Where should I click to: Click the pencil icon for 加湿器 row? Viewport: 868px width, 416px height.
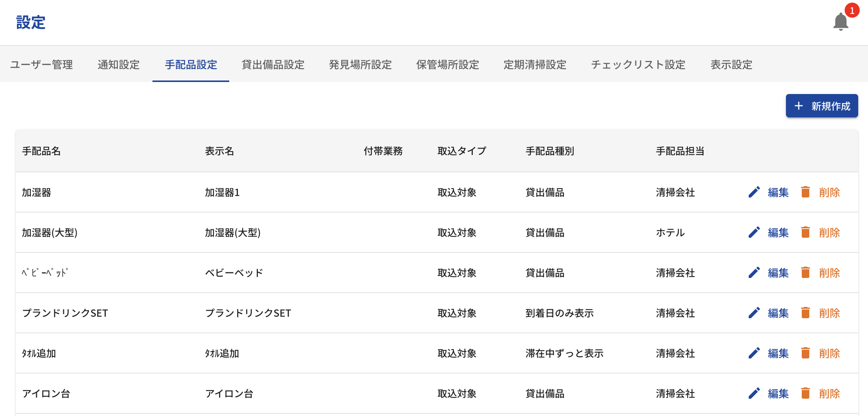(754, 192)
